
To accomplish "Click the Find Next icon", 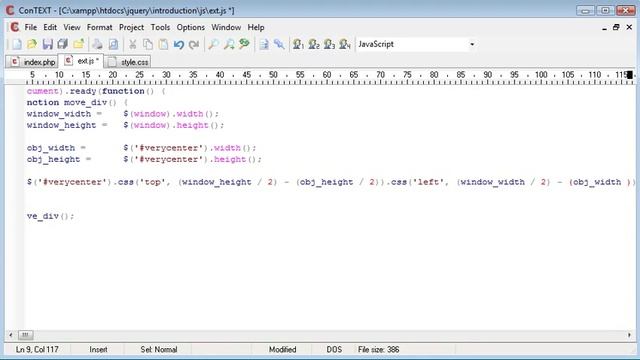I will click(x=229, y=44).
